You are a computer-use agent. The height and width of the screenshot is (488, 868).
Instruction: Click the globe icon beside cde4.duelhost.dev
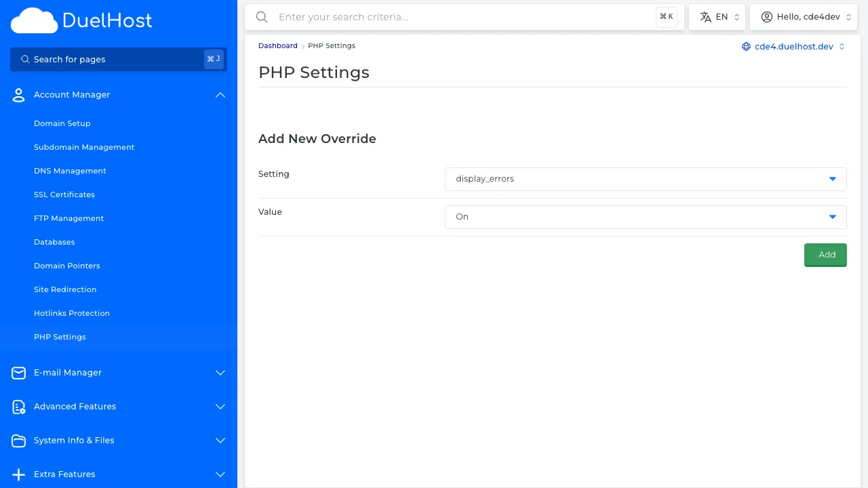[x=746, y=47]
